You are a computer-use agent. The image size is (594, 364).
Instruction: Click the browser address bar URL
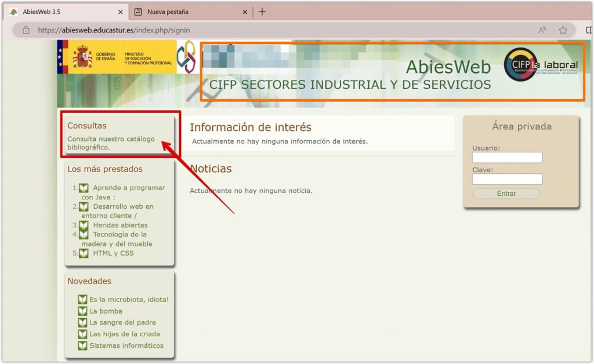pos(114,30)
